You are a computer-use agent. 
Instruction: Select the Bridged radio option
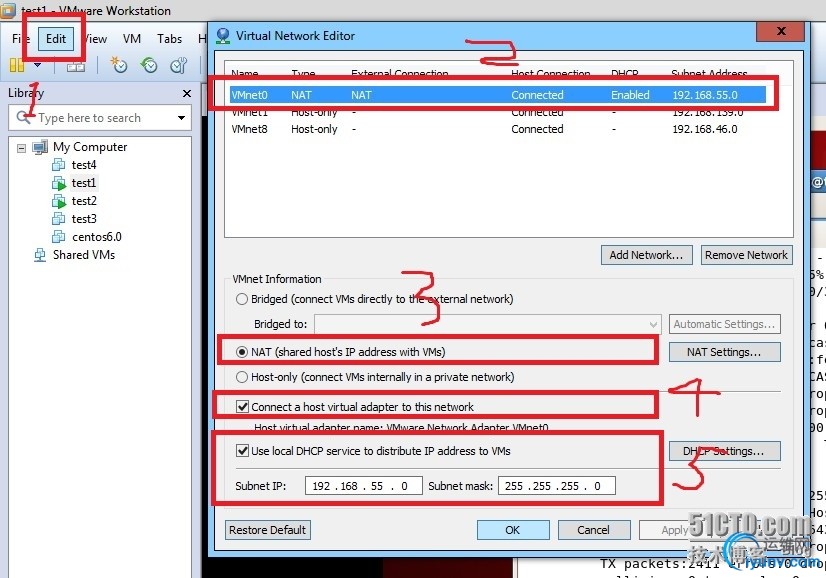tap(242, 299)
